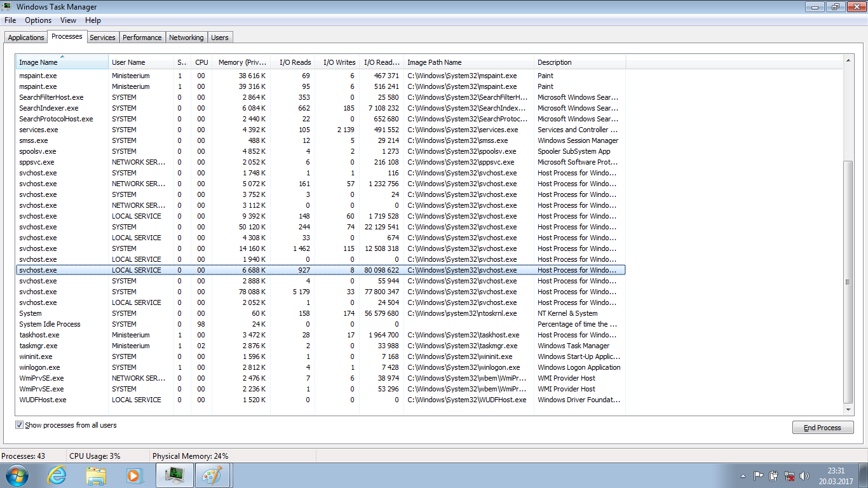The height and width of the screenshot is (488, 868).
Task: Select the winlogon.exe process
Action: pyautogui.click(x=321, y=367)
